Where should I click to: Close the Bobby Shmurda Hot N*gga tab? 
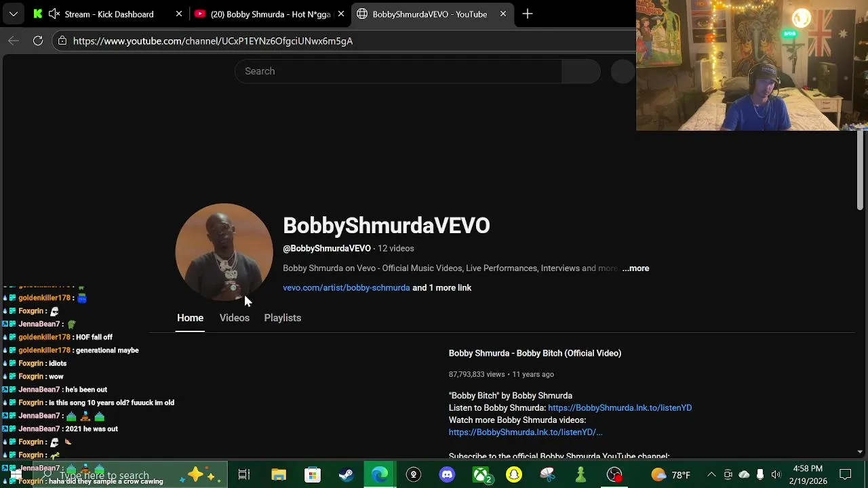[341, 14]
